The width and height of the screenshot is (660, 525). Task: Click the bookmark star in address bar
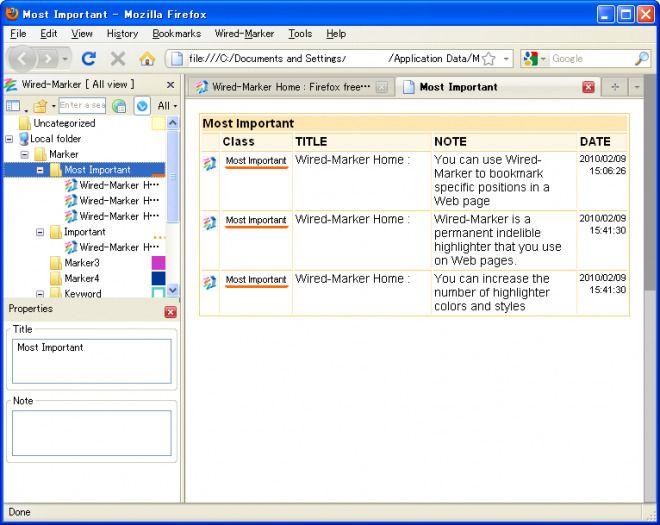[489, 59]
